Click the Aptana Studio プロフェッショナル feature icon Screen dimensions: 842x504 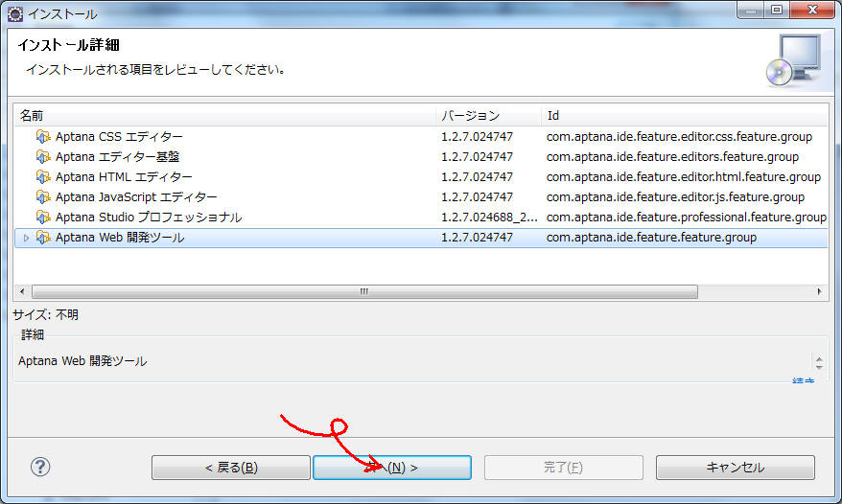tap(42, 218)
